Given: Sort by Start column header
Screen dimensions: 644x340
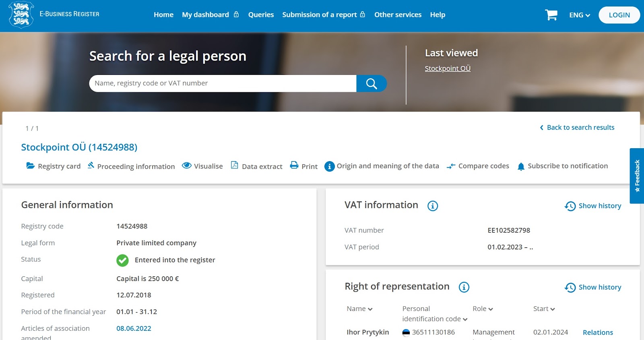Looking at the screenshot, I should pyautogui.click(x=544, y=309).
